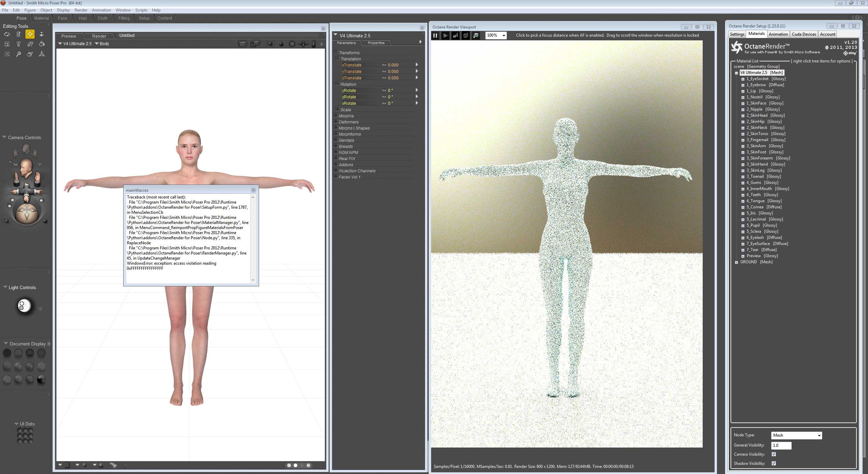The height and width of the screenshot is (474, 868).
Task: Open the viewport 100% zoom dropdown
Action: pos(504,36)
